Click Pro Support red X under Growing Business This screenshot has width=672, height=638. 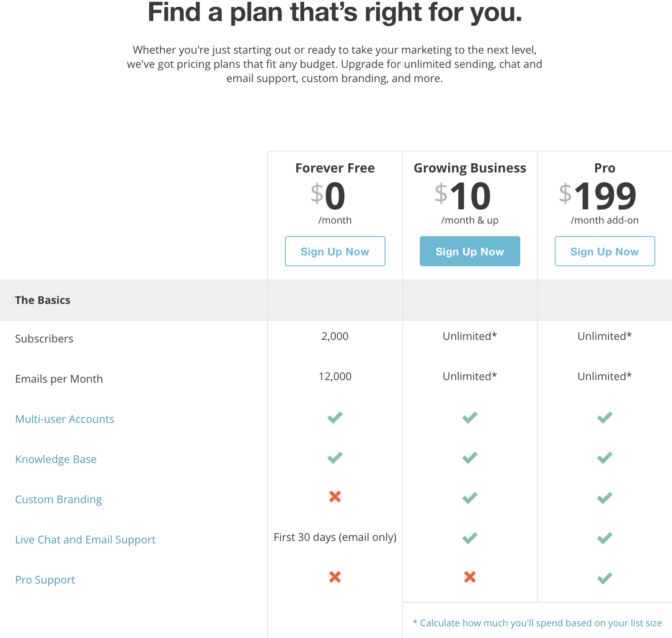coord(470,577)
